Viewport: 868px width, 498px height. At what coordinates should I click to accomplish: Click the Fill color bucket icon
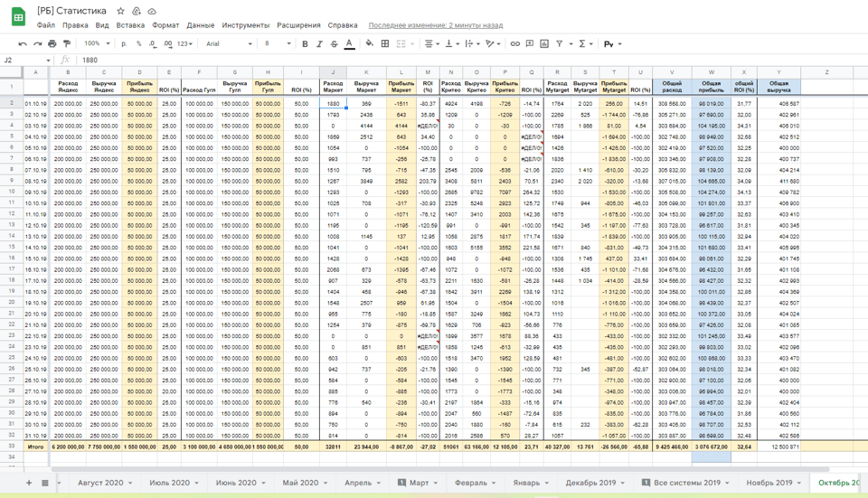368,43
